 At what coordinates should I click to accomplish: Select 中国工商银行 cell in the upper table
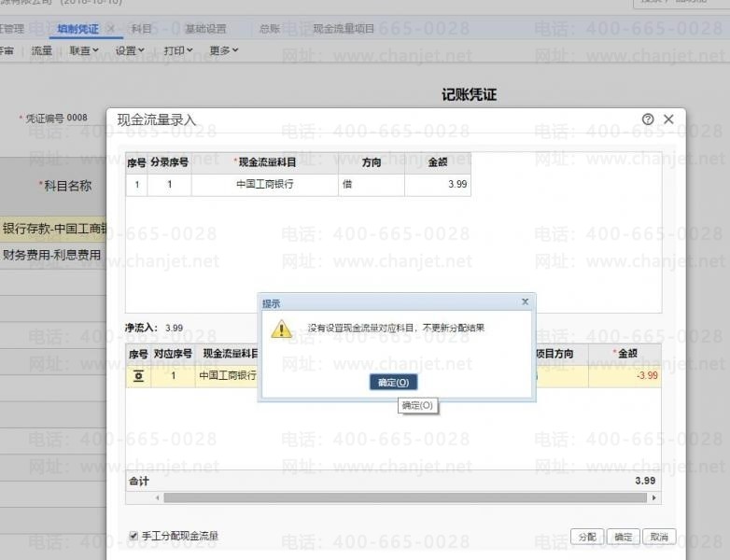pyautogui.click(x=265, y=185)
